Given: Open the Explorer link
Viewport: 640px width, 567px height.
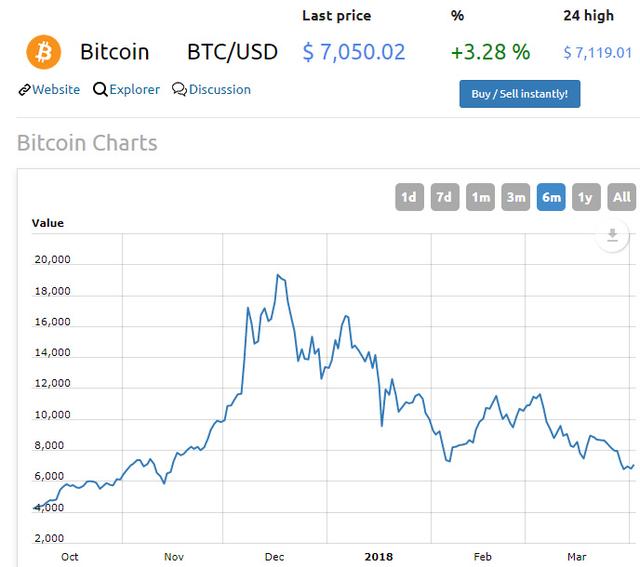Looking at the screenshot, I should [x=135, y=90].
